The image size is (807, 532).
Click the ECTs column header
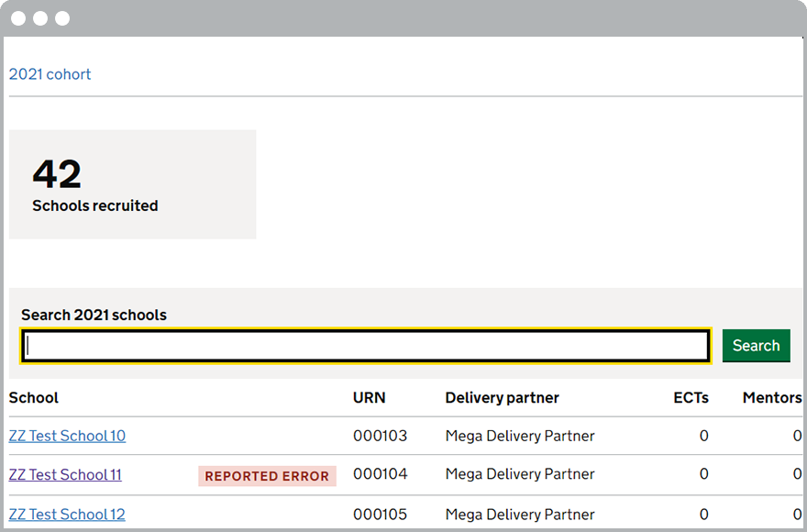tap(691, 397)
